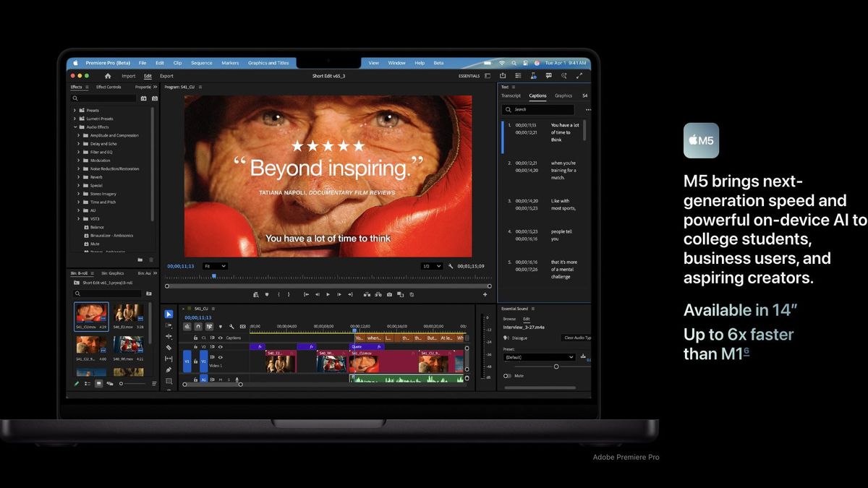The height and width of the screenshot is (488, 868).
Task: Go to Out point
Action: click(x=350, y=294)
